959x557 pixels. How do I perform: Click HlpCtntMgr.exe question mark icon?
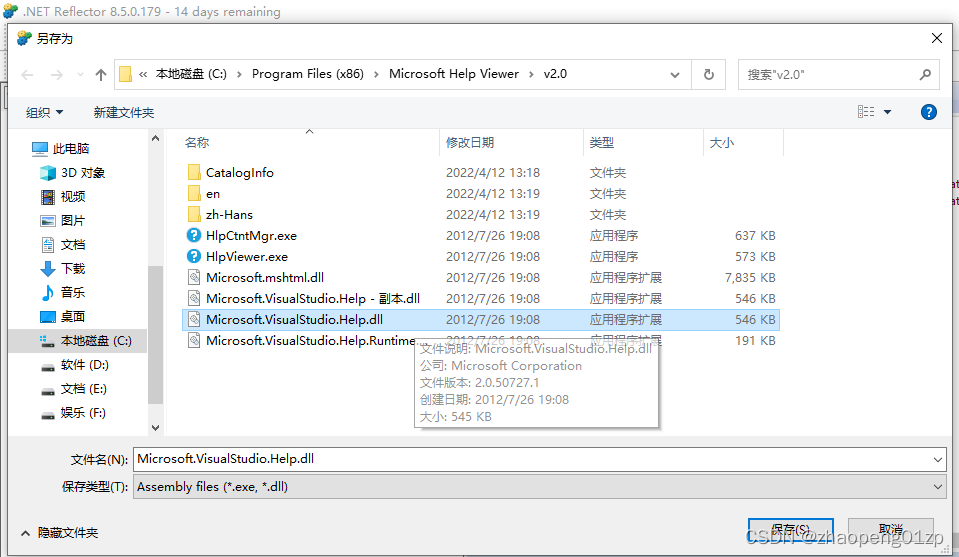pos(194,235)
